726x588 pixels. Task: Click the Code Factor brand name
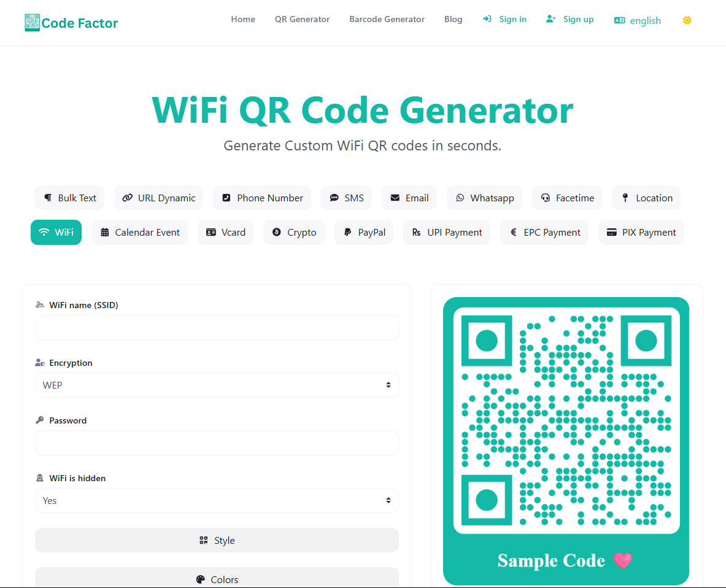tap(80, 23)
